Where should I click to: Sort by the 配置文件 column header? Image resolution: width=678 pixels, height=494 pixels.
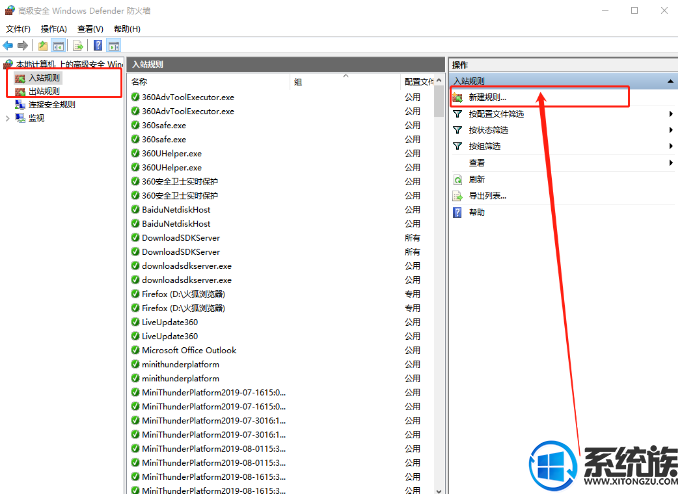(418, 81)
